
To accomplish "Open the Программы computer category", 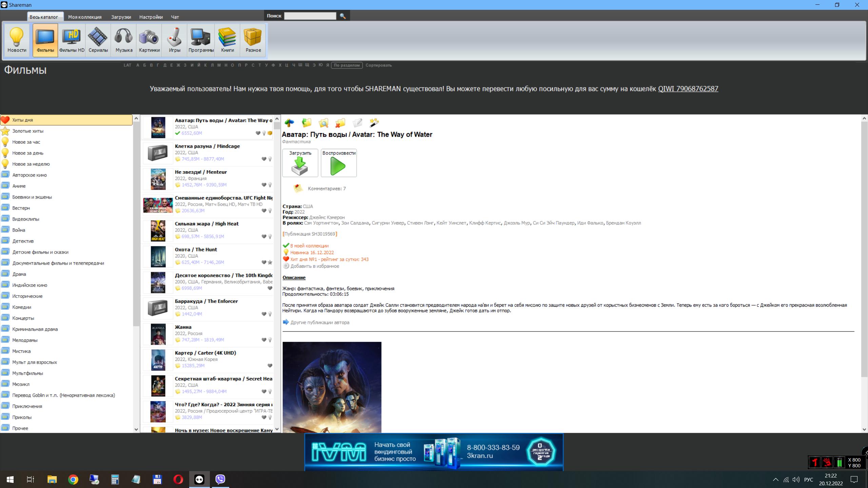I will [201, 40].
